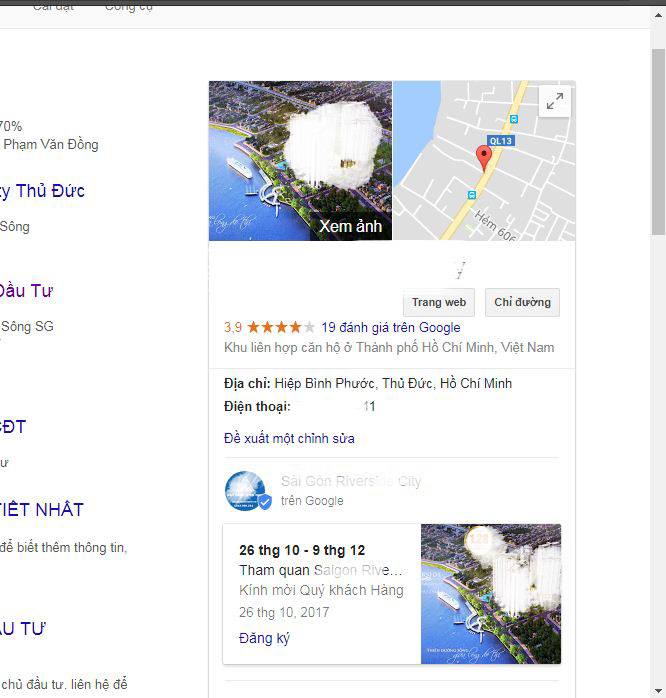
Task: Click the 26 thg 10, 2017 date text
Action: coord(284,613)
